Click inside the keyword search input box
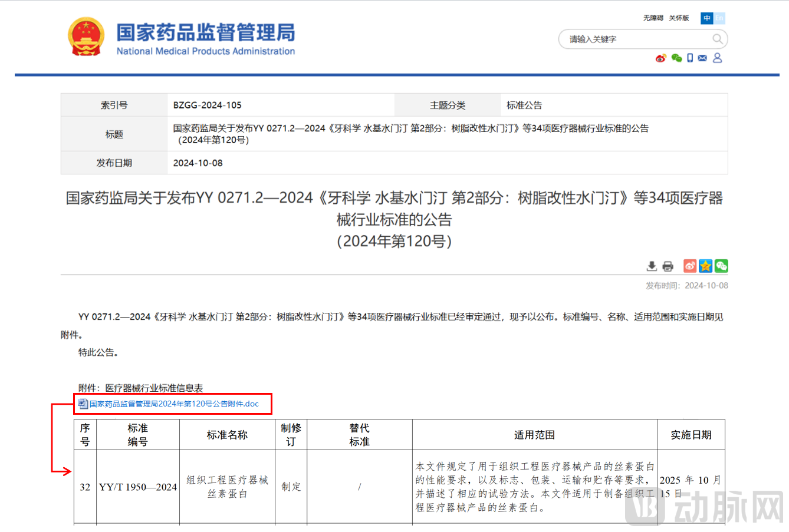The image size is (789, 532). [619, 39]
